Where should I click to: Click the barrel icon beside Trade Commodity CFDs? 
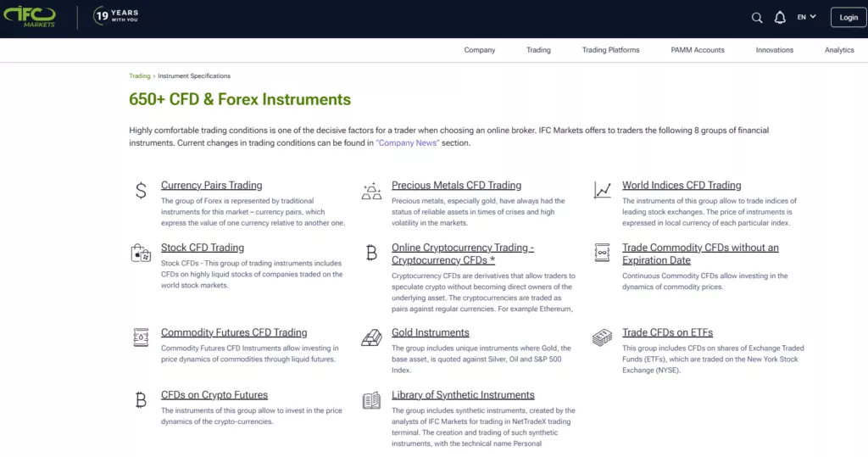602,253
